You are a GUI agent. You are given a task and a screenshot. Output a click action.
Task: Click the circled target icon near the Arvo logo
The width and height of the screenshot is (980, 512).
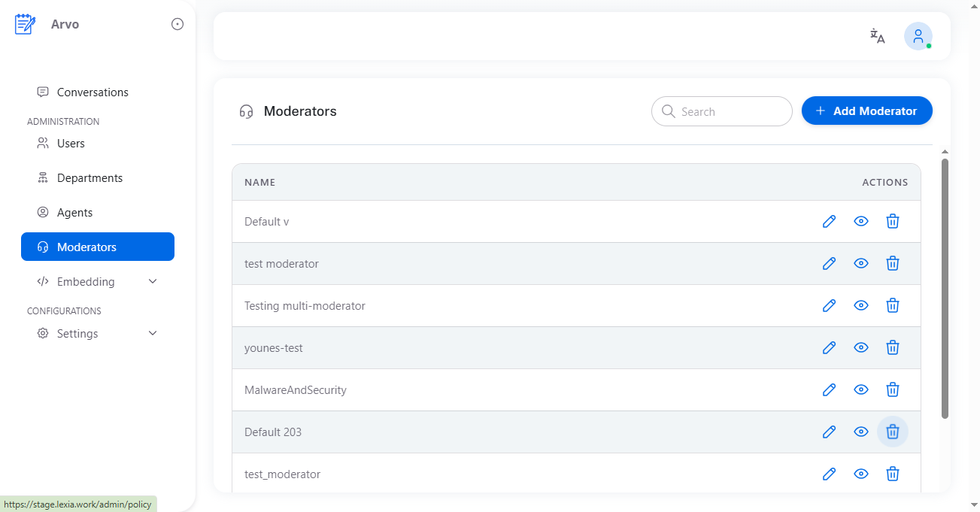(177, 23)
